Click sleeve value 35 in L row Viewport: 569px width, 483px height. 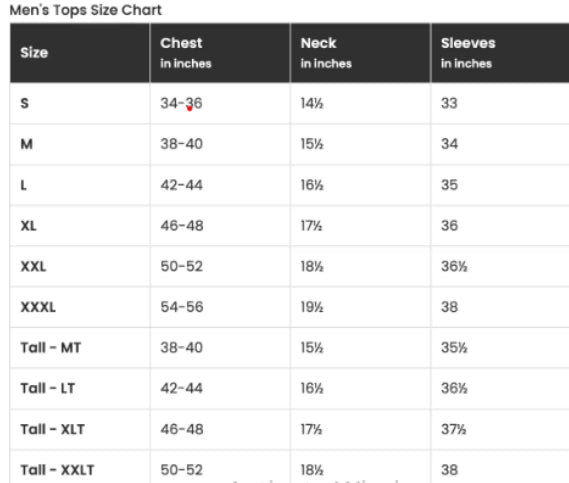pos(449,185)
